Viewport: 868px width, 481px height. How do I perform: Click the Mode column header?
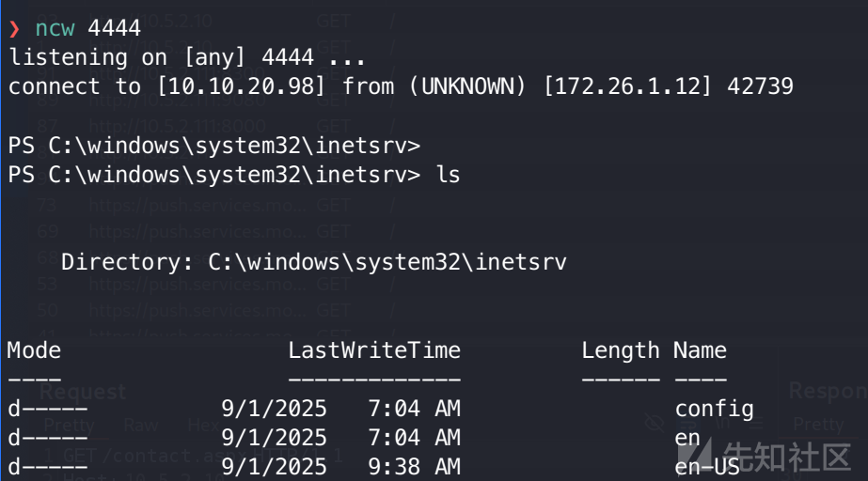click(x=34, y=350)
